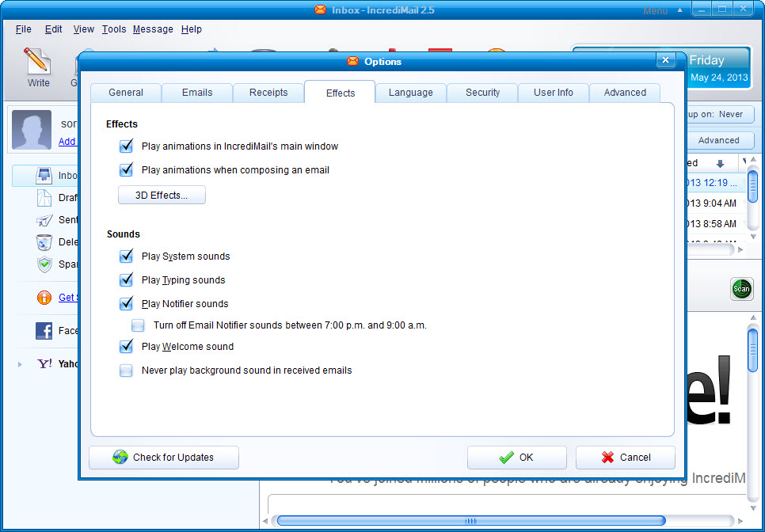The image size is (765, 532).
Task: Expand the Yahoo account tree node
Action: tap(21, 365)
